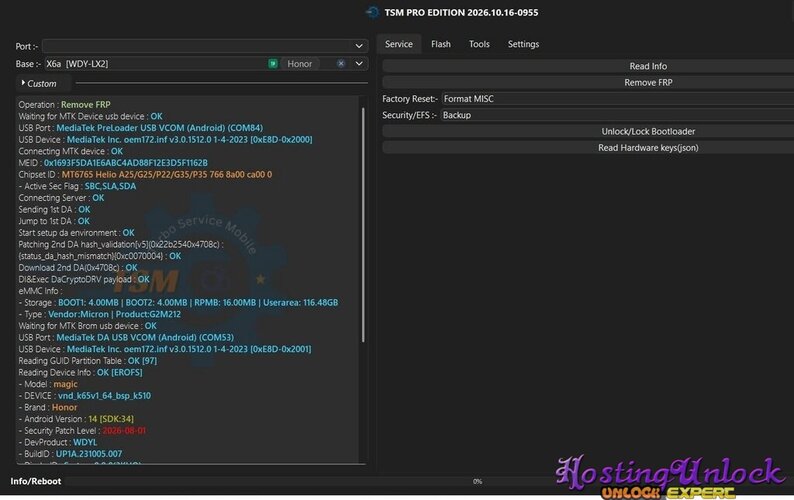Click Chipset ID MT6765 Helio text

(167, 174)
